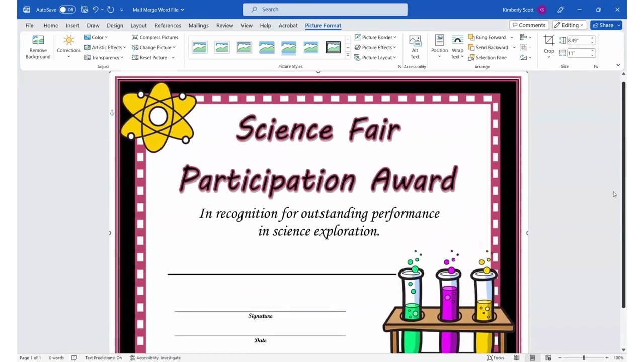Viewport: 644px width, 362px height.
Task: Open the Comments pane
Action: [x=529, y=25]
